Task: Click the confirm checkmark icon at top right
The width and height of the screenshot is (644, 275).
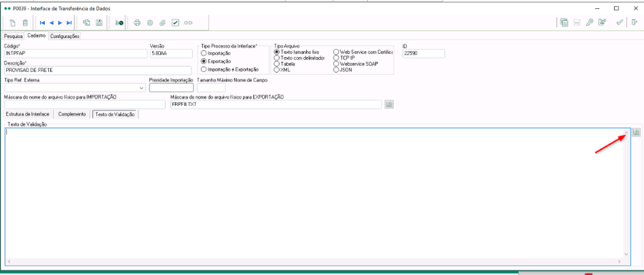Action: coord(619,23)
